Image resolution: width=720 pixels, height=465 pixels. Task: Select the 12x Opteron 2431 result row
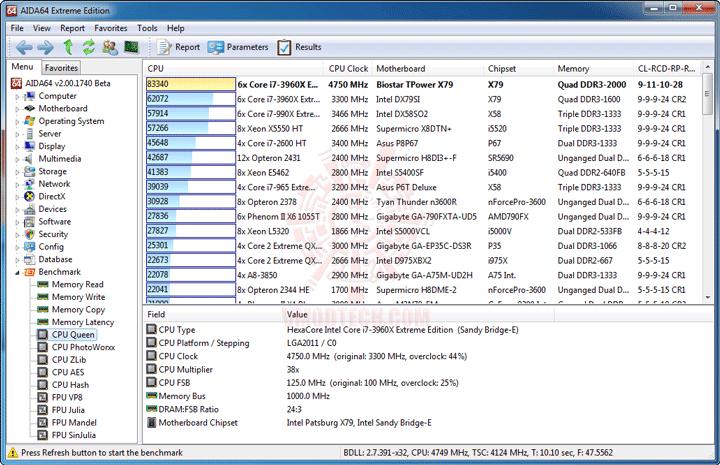tap(422, 158)
